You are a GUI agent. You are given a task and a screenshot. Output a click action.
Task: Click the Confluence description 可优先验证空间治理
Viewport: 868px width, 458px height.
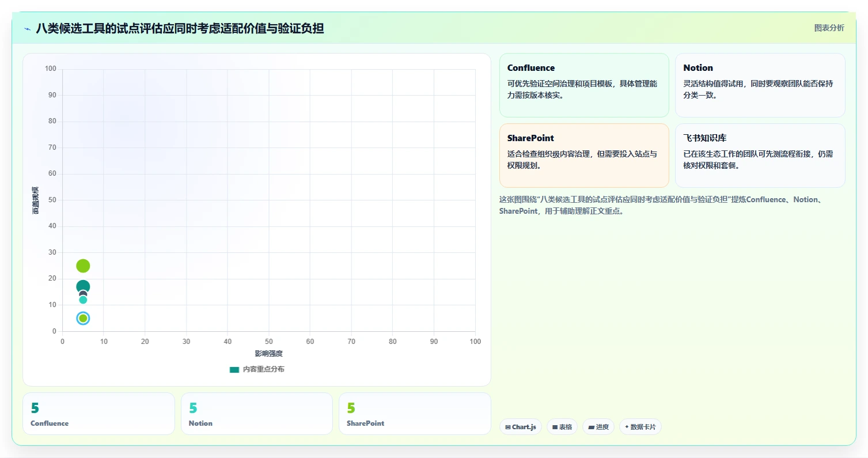pos(582,89)
